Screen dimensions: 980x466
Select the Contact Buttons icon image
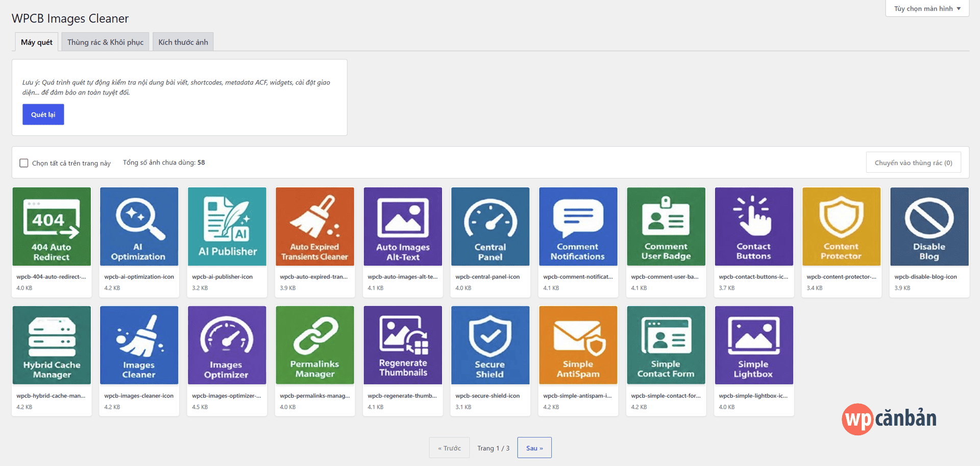pos(754,226)
